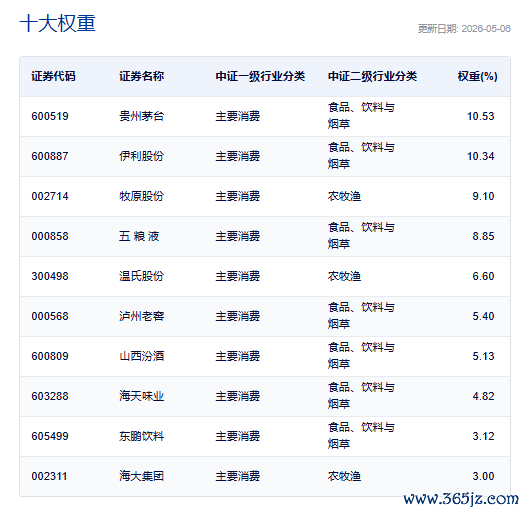This screenshot has width=526, height=514.
Task: Click the www.365jz.com watermark link
Action: click(461, 499)
